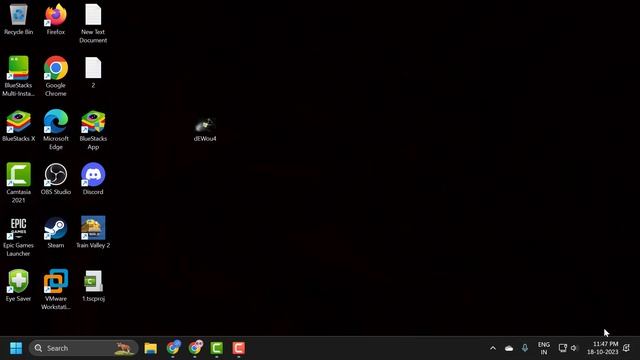This screenshot has height=360, width=640.
Task: Open the volume speaker tray icon
Action: 574,348
